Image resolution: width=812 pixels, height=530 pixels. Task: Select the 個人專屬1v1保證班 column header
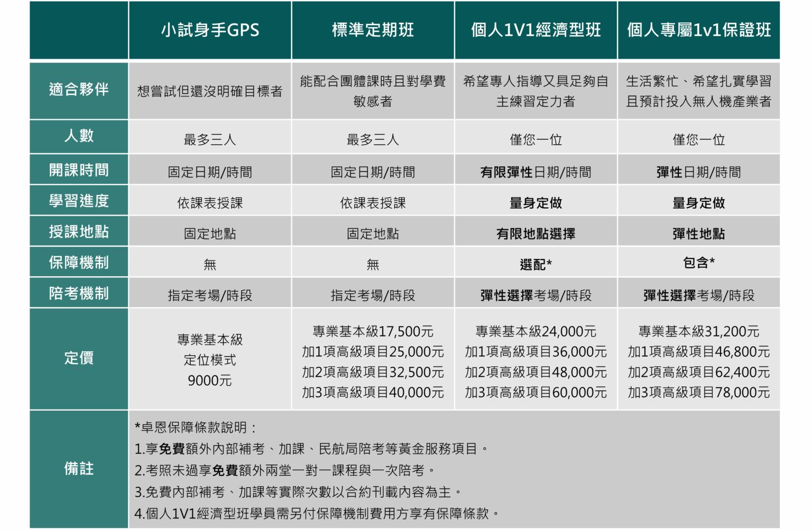point(698,30)
